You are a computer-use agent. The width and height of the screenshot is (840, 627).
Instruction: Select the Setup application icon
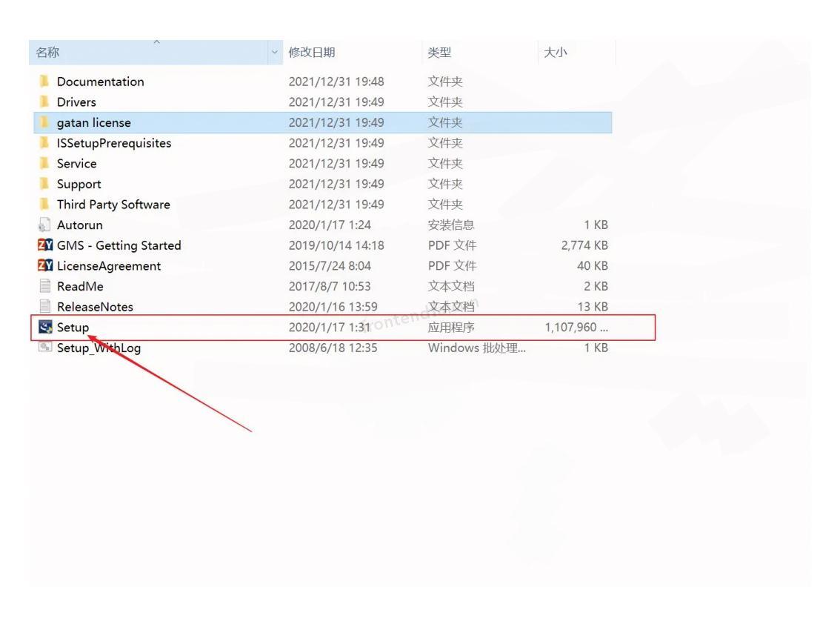[45, 327]
